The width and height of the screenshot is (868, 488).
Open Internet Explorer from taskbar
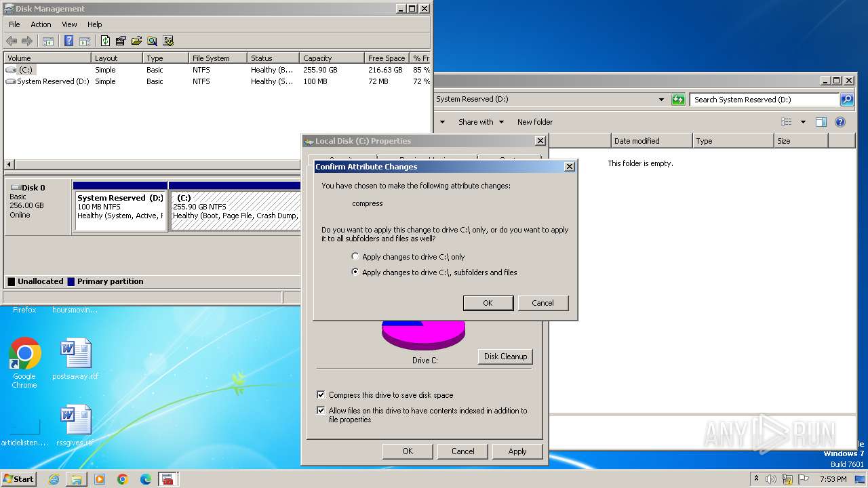click(54, 479)
